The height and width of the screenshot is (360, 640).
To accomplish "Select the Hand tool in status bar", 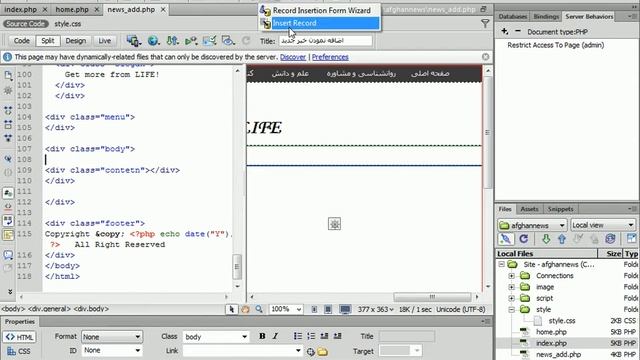I will (x=245, y=309).
